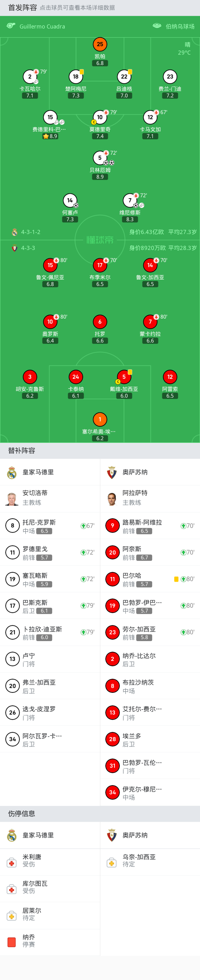The height and width of the screenshot is (980, 200).
Task: Click Osasuna crest in substitutes section
Action: coord(112,472)
